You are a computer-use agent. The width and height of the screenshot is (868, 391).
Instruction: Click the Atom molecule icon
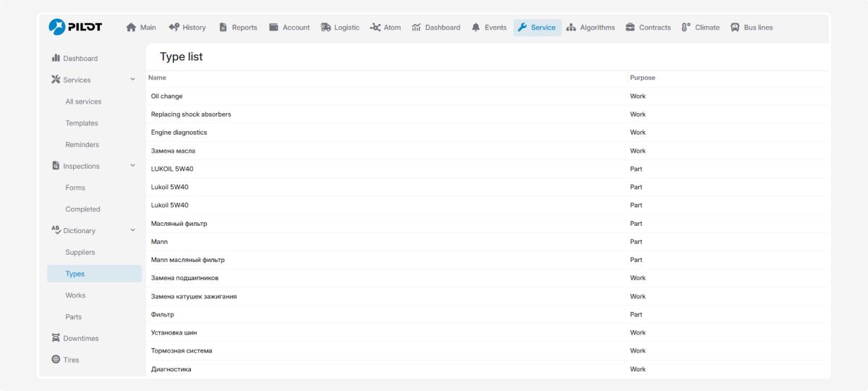[x=375, y=28]
